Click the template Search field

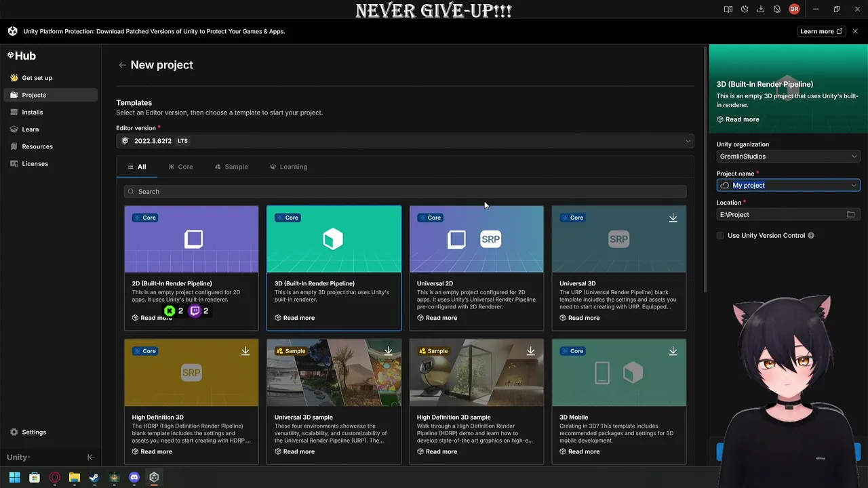tap(406, 192)
